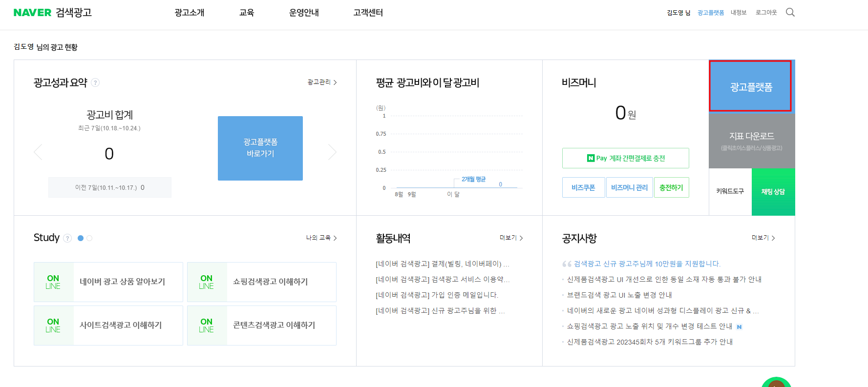Click the 비즈머니 관리 button
This screenshot has height=387, width=868.
pyautogui.click(x=629, y=187)
